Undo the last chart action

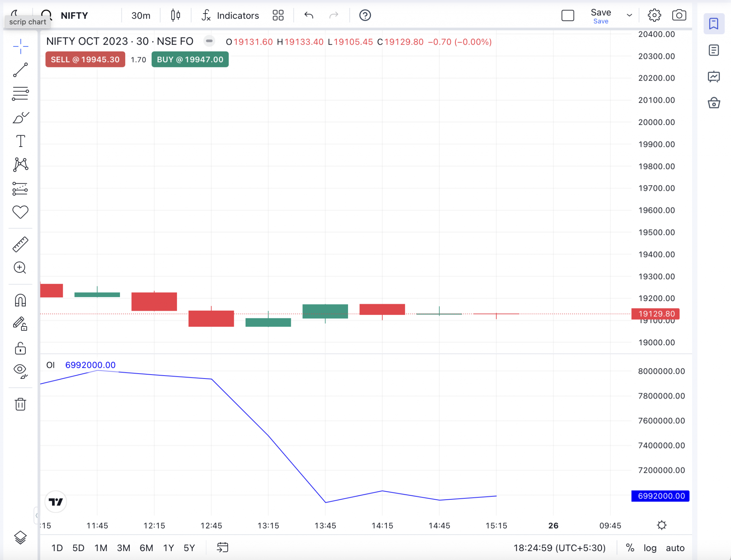[308, 15]
